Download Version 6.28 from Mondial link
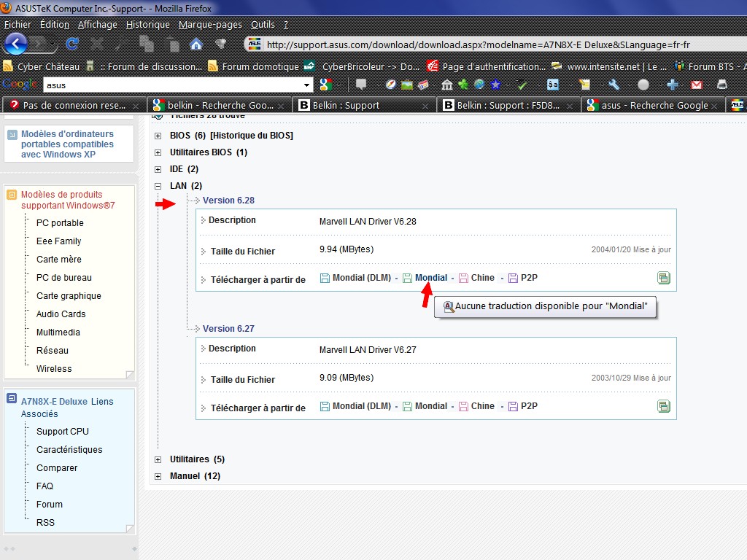The image size is (747, 560). coord(431,278)
